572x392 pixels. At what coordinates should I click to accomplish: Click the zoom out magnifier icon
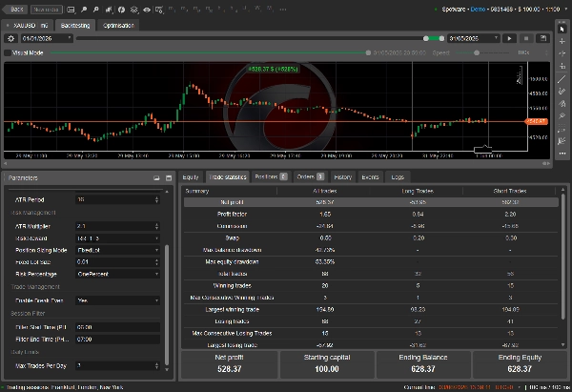coord(96,10)
